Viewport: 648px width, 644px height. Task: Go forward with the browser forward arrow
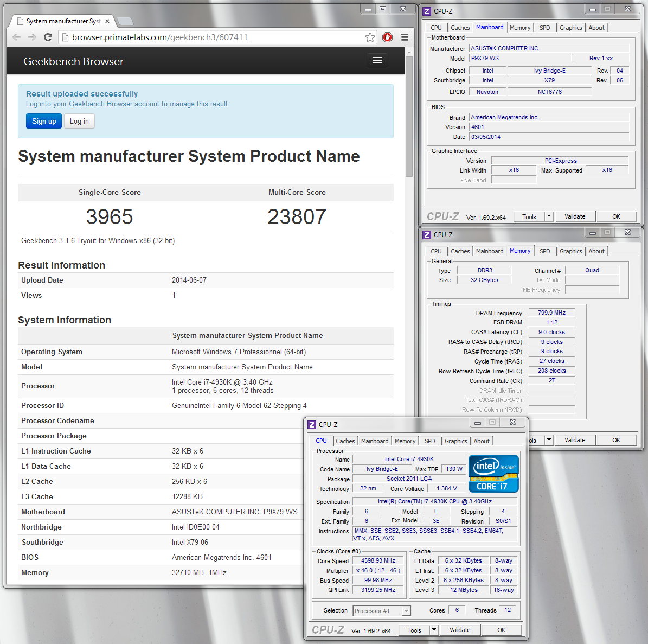click(x=32, y=37)
